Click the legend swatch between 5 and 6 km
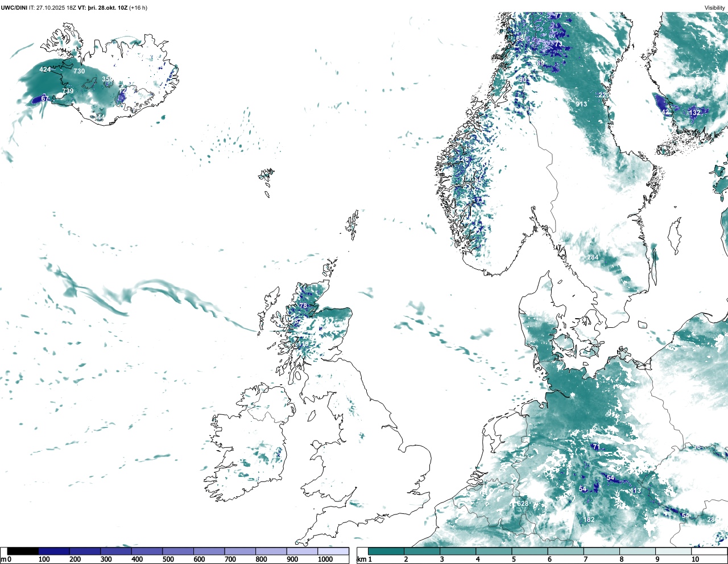The width and height of the screenshot is (728, 564). 530,551
